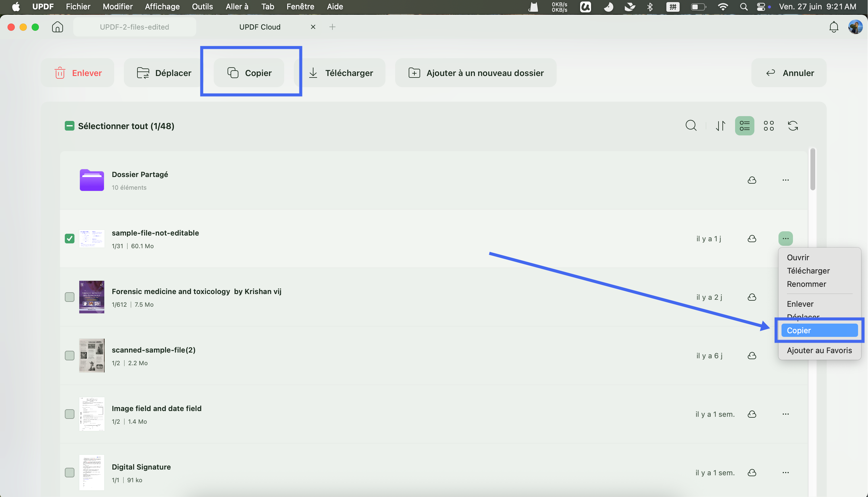The width and height of the screenshot is (868, 497).
Task: Open the Affichage menu
Action: coord(162,7)
